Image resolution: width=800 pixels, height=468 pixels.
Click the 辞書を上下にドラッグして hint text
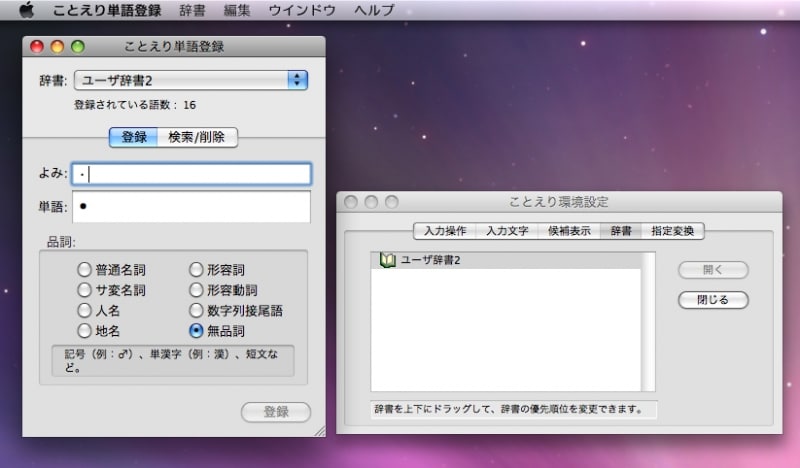[x=508, y=409]
